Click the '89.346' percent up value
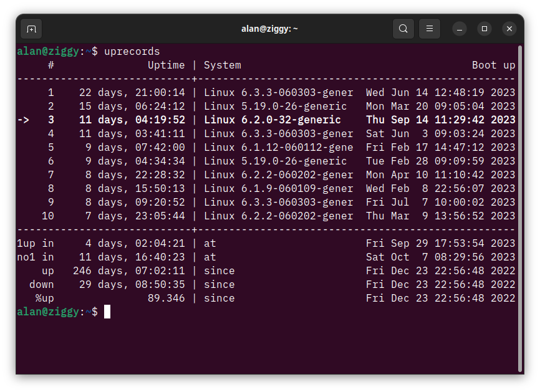Image resolution: width=540 pixels, height=392 pixels. [166, 298]
